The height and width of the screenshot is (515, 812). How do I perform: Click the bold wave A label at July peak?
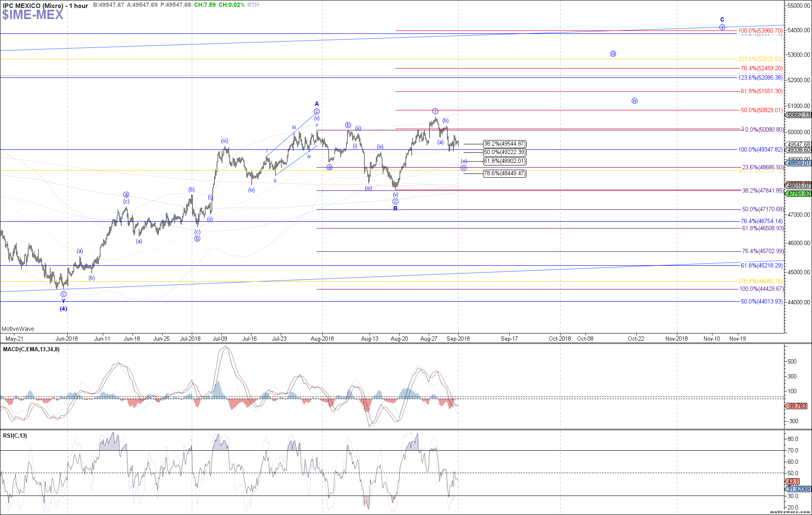tap(317, 104)
